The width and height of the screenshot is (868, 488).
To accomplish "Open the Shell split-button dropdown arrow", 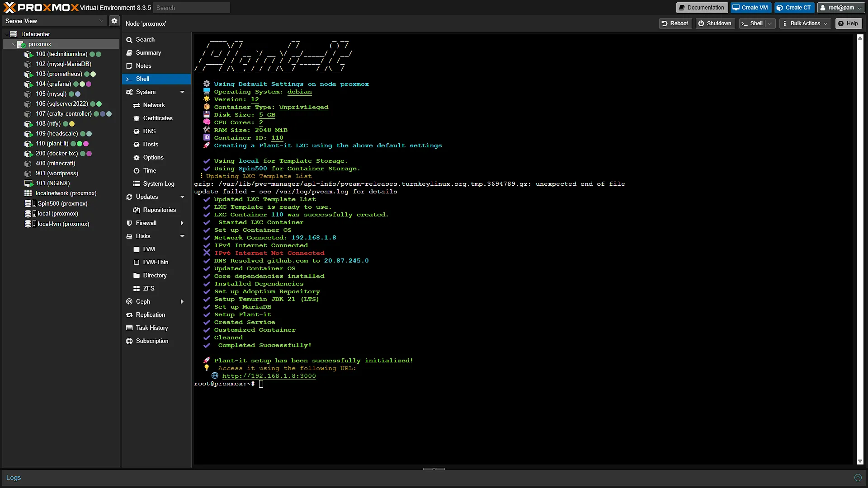I will point(770,23).
